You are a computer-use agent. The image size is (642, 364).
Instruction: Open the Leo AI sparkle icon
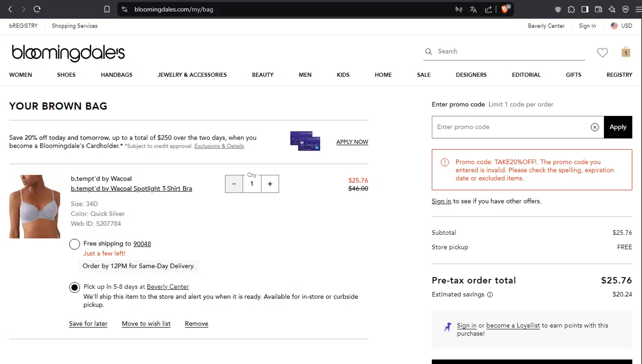click(x=612, y=9)
